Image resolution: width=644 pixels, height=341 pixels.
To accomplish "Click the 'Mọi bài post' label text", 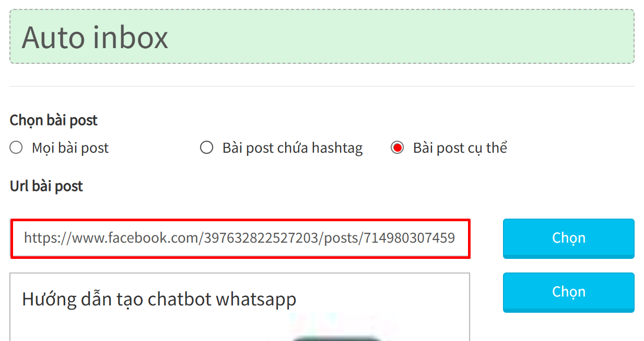I will coord(70,148).
